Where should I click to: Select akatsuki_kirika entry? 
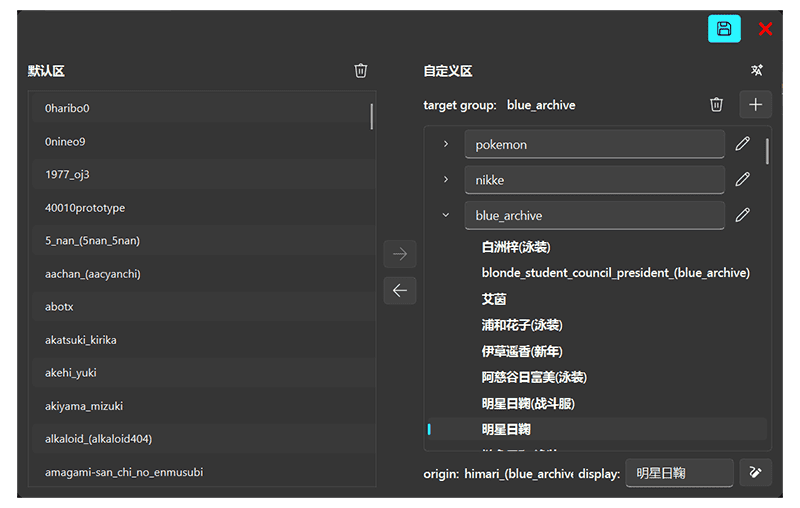204,340
